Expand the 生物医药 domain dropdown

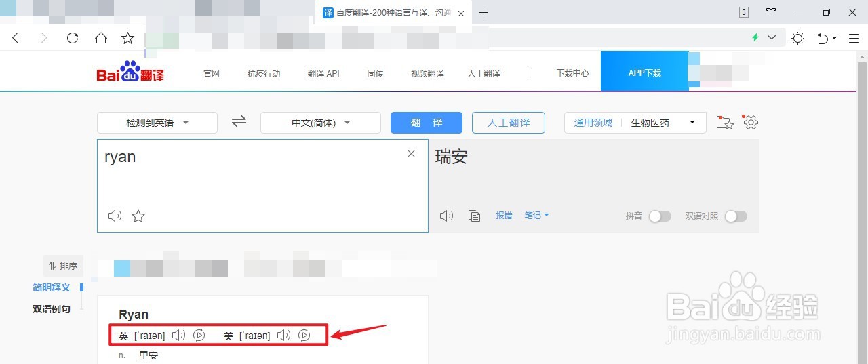(663, 123)
